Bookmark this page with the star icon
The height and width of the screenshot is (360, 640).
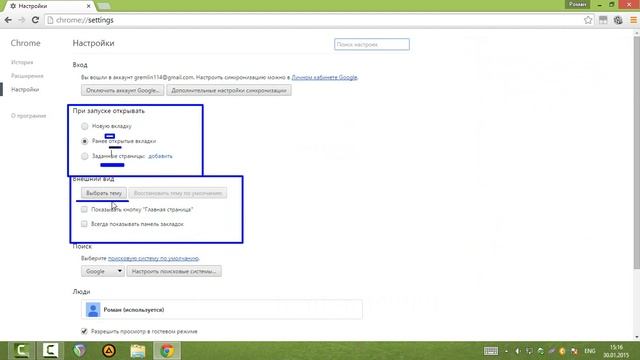coord(588,20)
